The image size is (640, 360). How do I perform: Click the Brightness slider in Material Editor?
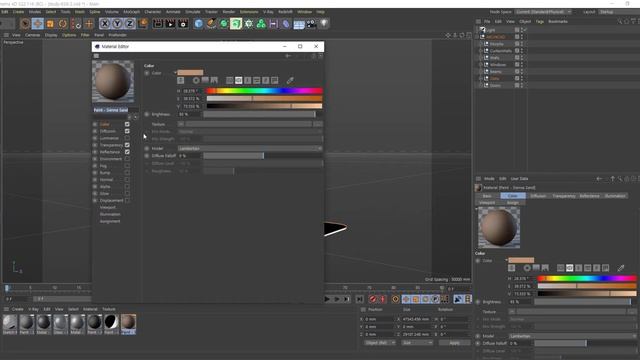click(263, 114)
